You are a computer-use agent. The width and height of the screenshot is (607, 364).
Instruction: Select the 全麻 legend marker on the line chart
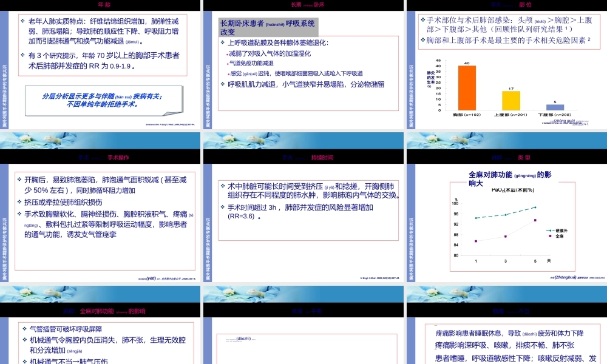[550, 235]
